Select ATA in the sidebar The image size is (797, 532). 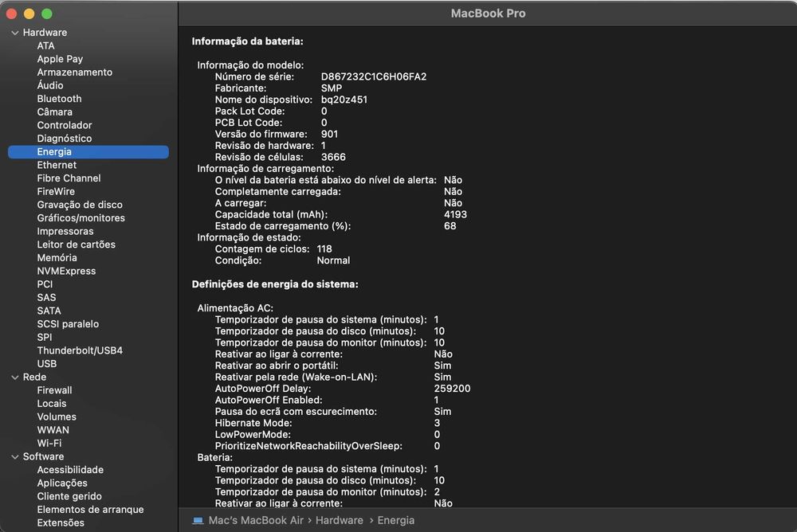[x=45, y=45]
